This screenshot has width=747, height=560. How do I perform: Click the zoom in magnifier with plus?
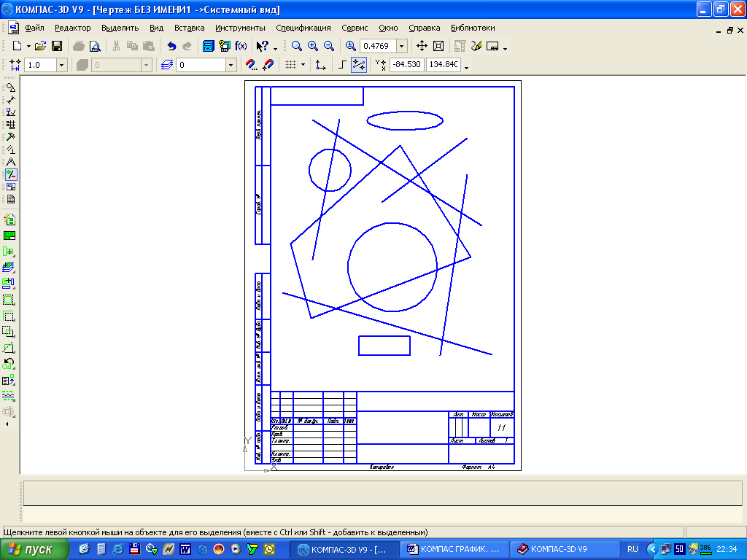[x=313, y=46]
